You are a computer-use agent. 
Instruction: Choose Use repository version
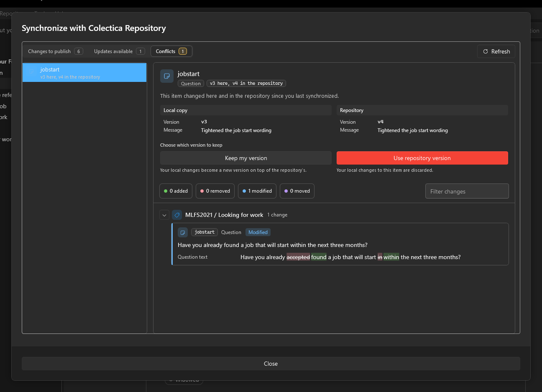tap(422, 158)
